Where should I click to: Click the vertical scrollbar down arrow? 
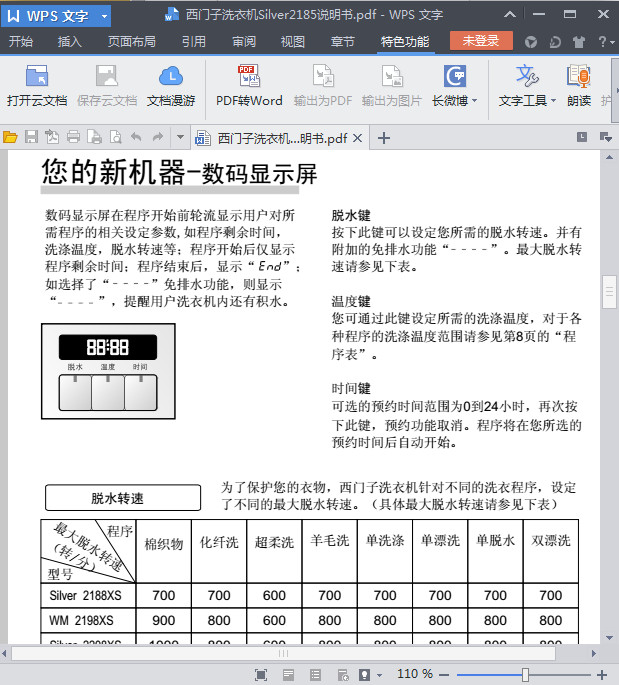(609, 638)
